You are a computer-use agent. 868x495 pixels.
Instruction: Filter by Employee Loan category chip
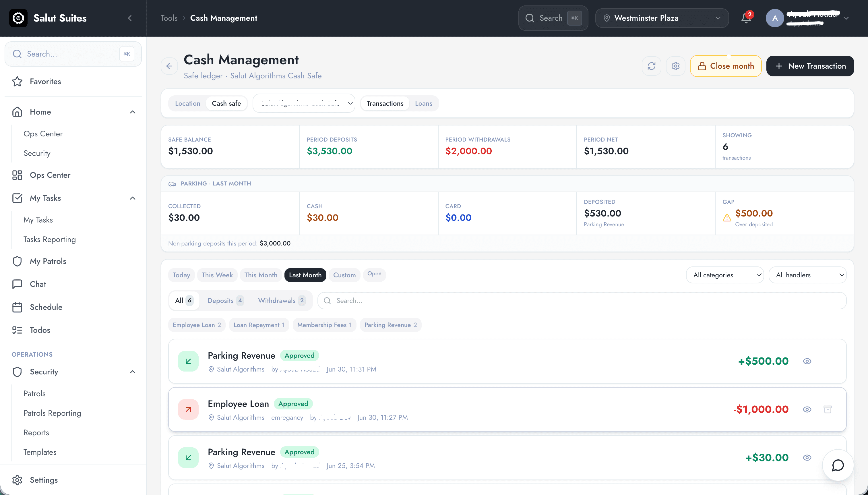(197, 325)
